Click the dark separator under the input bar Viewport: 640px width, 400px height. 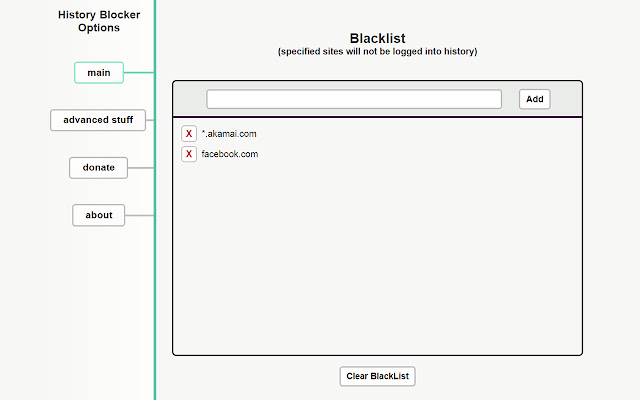377,117
